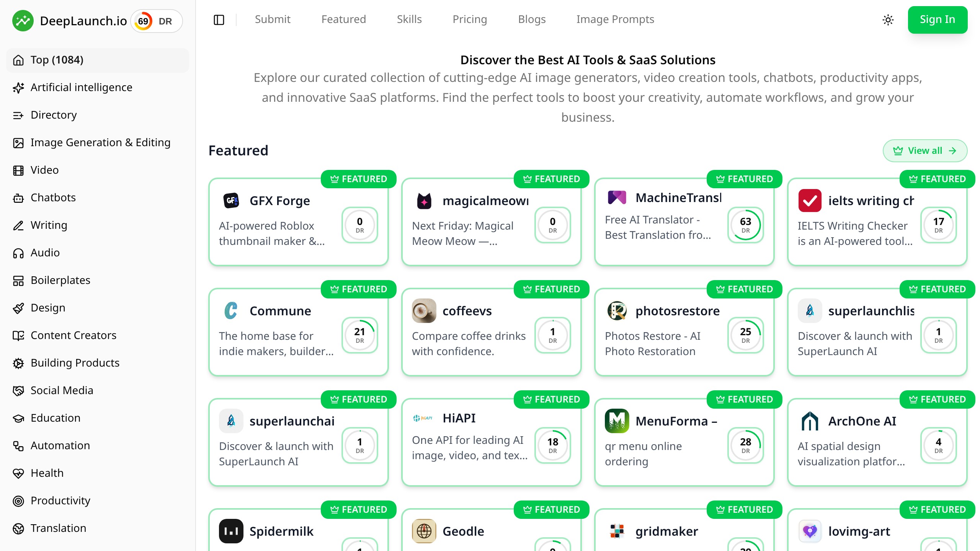This screenshot has height=551, width=980.
Task: Click the 69 DR badge beside logo
Action: [x=157, y=21]
